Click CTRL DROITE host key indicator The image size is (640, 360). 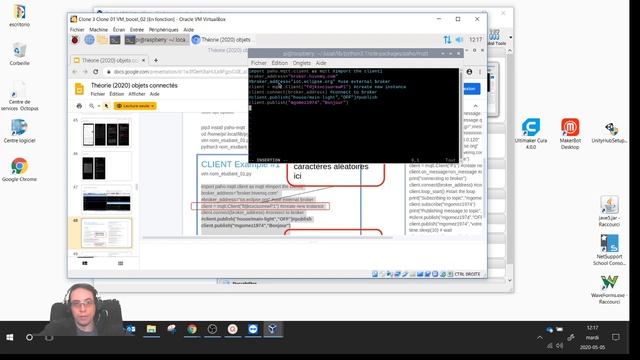point(467,274)
